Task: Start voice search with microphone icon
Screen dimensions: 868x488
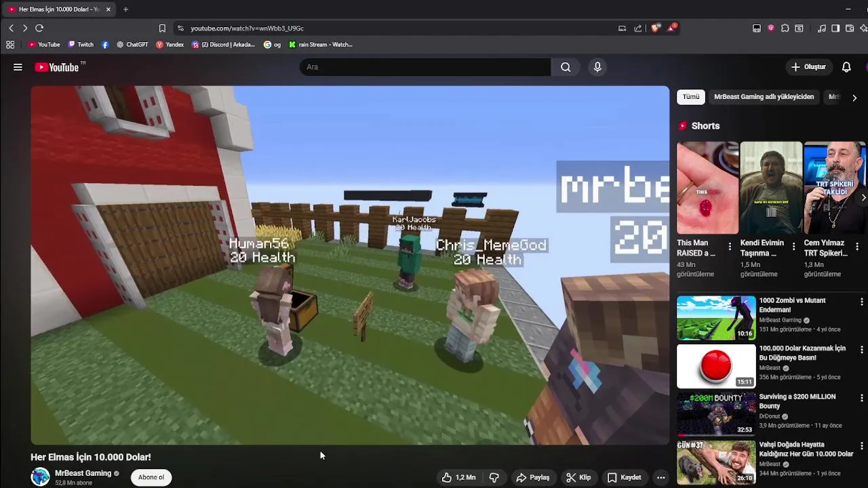Action: click(597, 67)
